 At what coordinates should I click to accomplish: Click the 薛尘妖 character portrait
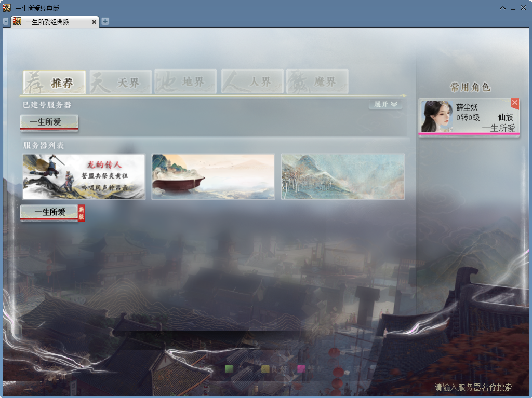point(435,117)
